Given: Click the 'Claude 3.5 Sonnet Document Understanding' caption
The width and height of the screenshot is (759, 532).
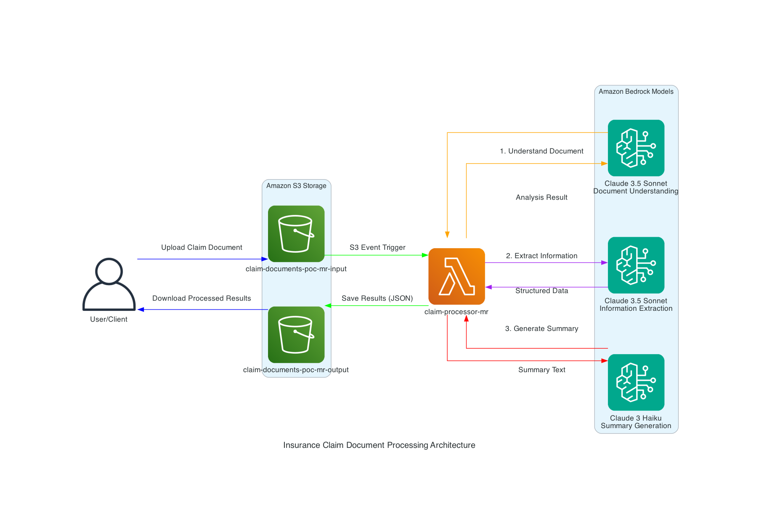Looking at the screenshot, I should pos(636,187).
